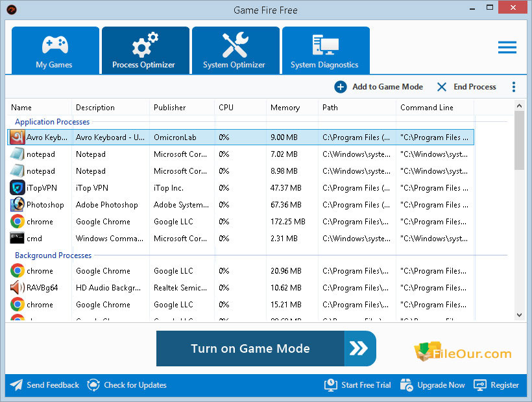Viewport: 532px width, 402px height.
Task: Select the iTopVPN process icon
Action: tap(18, 188)
